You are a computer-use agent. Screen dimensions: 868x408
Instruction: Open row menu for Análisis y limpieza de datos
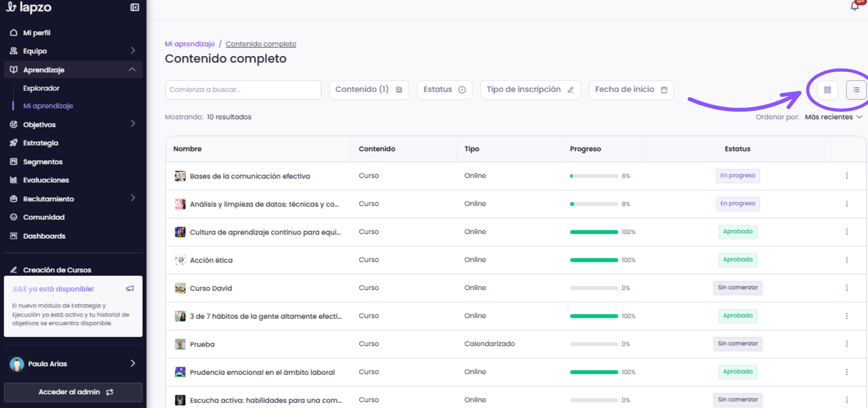pos(847,204)
